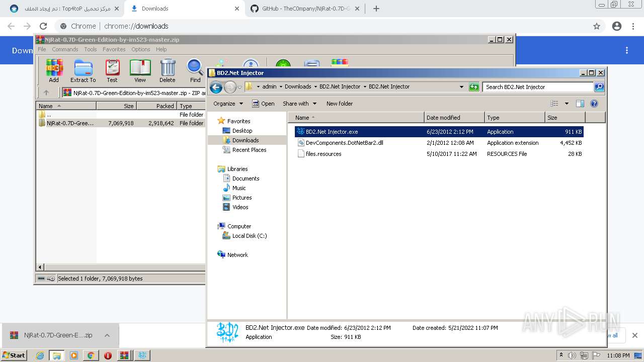The image size is (644, 362).
Task: Open the Chrome profile avatar icon
Action: pos(617,26)
